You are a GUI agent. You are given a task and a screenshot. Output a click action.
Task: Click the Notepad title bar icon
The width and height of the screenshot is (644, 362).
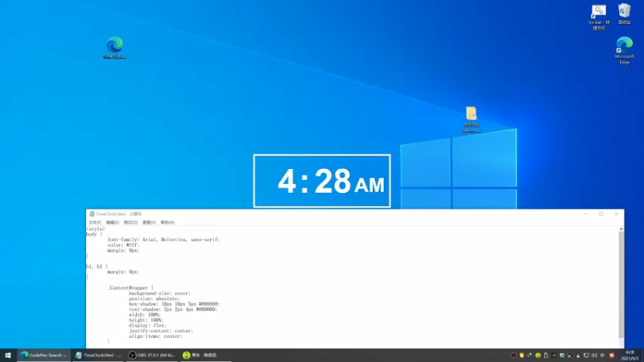[92, 214]
